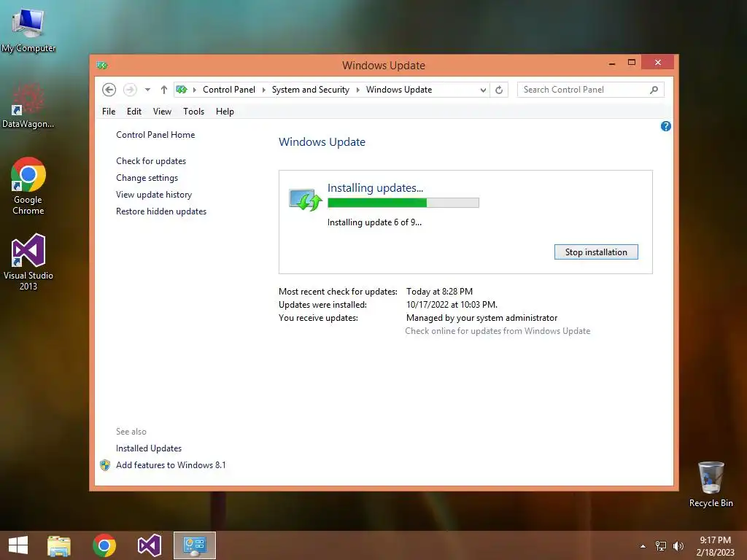The width and height of the screenshot is (747, 560).
Task: Open the blue Help question mark
Action: 666,126
